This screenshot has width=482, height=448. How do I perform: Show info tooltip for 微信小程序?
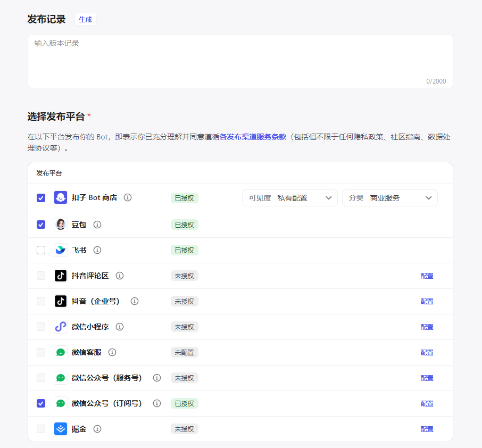(120, 327)
